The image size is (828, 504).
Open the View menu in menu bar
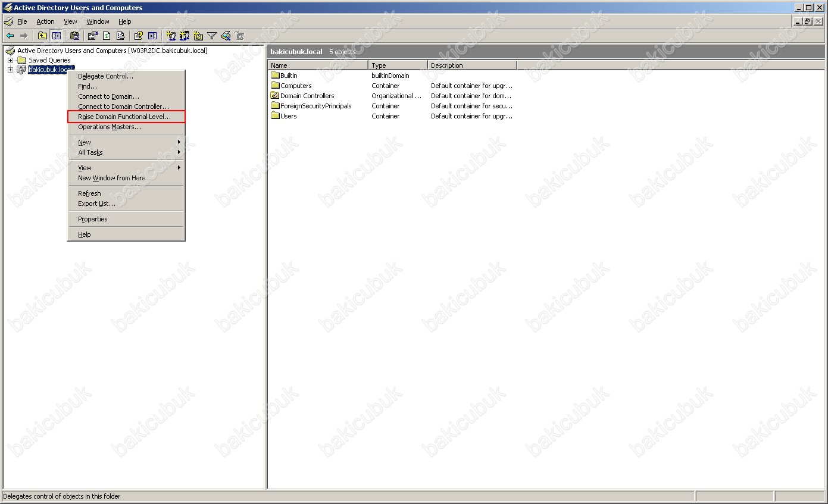click(x=70, y=21)
